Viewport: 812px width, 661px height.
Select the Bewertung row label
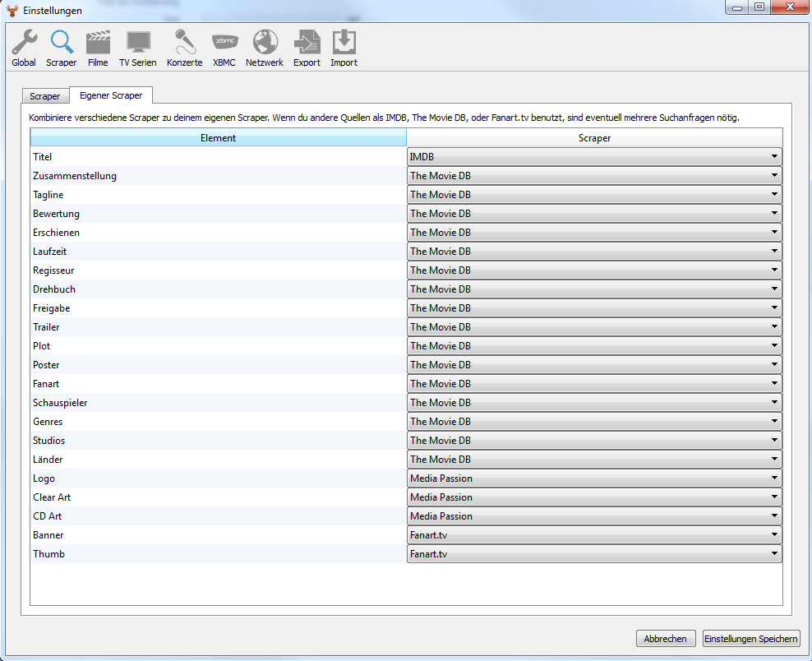pyautogui.click(x=56, y=214)
